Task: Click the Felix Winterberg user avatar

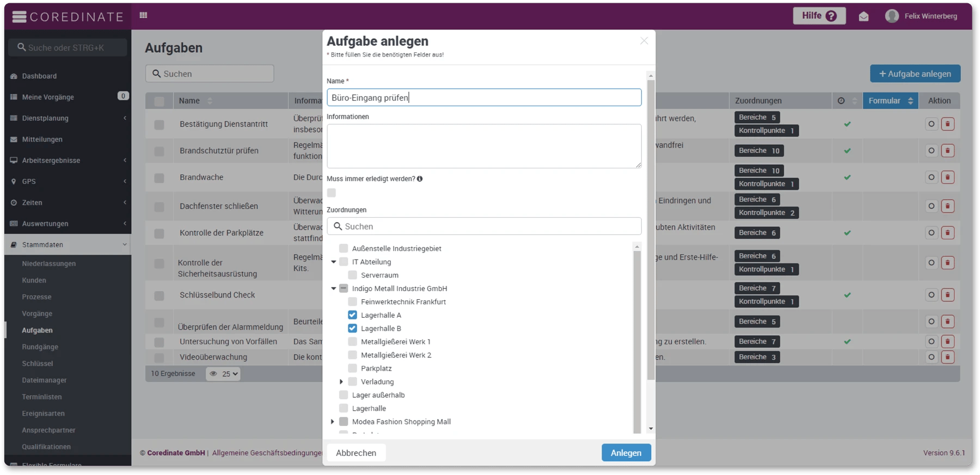Action: (x=892, y=16)
